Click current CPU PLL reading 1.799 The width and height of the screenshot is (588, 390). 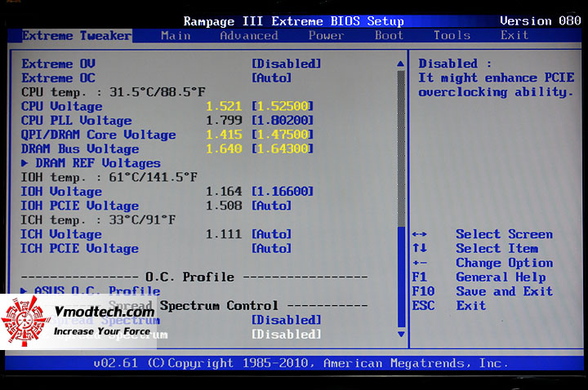coord(224,121)
